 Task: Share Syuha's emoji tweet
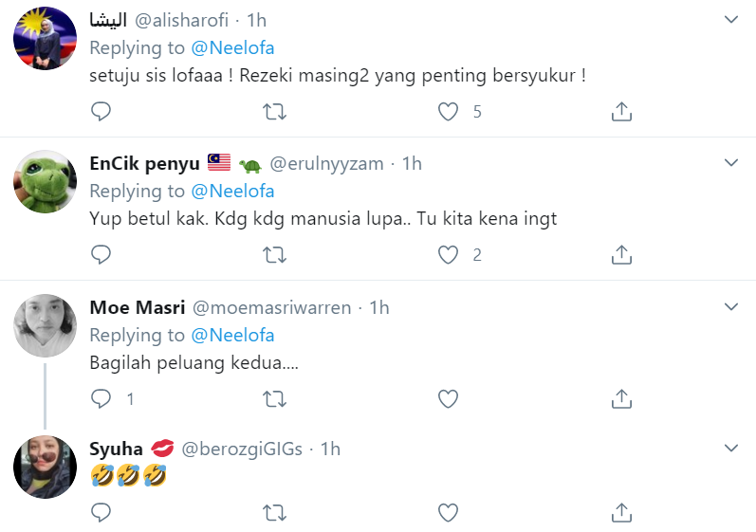tap(621, 513)
